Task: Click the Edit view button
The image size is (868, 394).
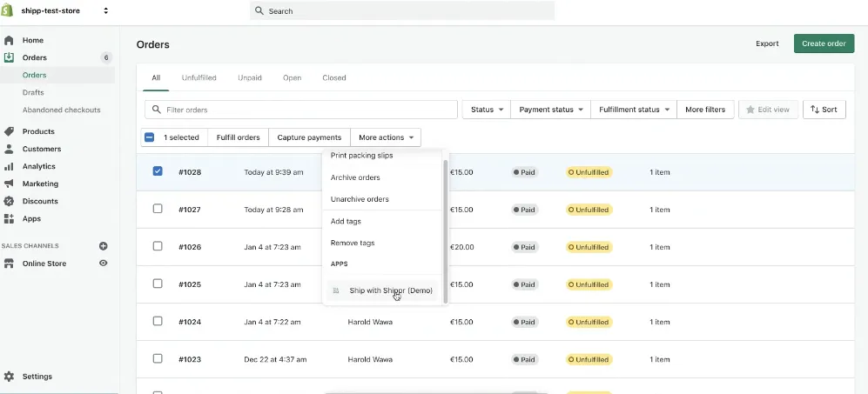Action: pyautogui.click(x=768, y=110)
